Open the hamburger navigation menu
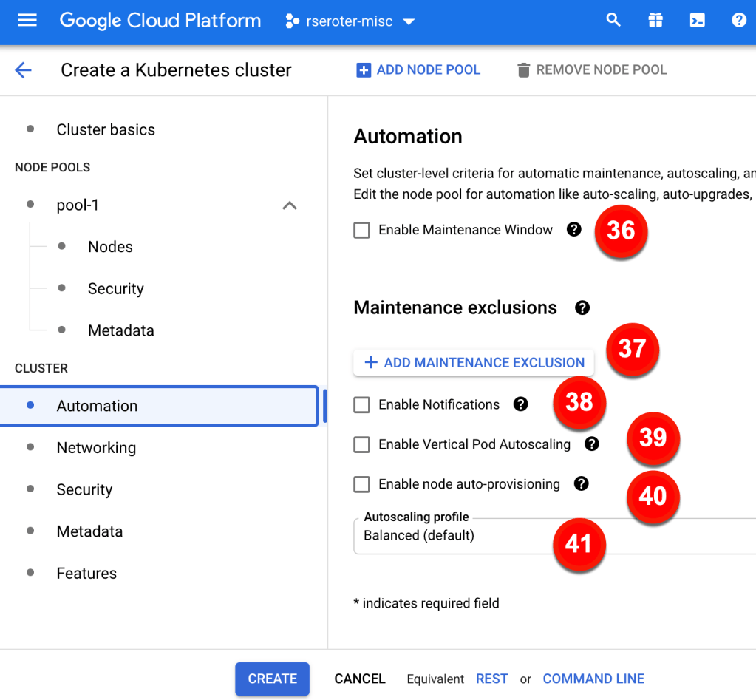The width and height of the screenshot is (756, 700). (x=27, y=20)
